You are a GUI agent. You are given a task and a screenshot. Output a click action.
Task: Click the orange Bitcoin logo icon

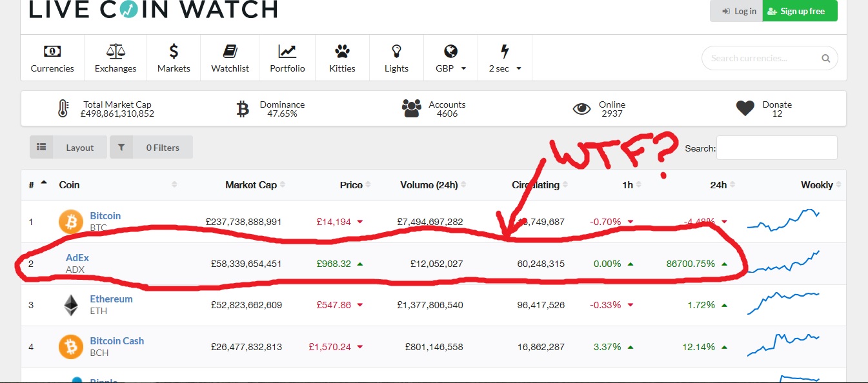(x=71, y=221)
